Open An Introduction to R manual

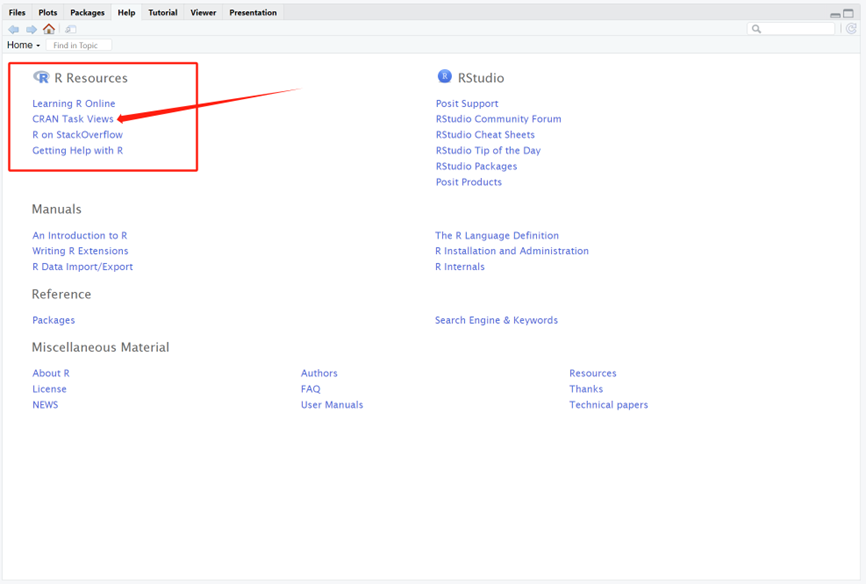pyautogui.click(x=80, y=235)
